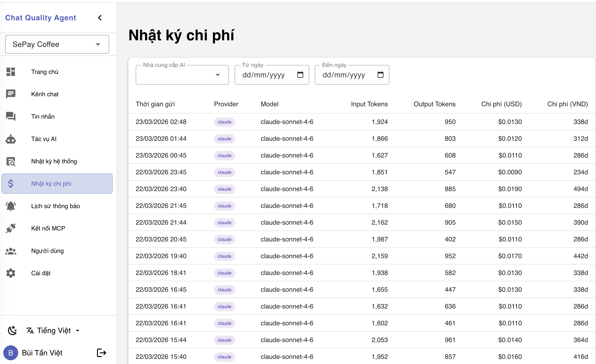
Task: Toggle dark mode with the moon icon
Action: pyautogui.click(x=12, y=330)
